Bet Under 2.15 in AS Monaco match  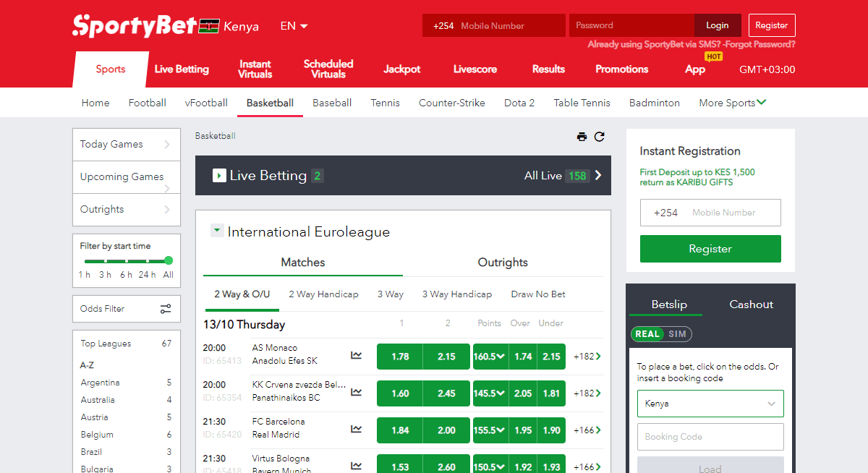(x=551, y=357)
